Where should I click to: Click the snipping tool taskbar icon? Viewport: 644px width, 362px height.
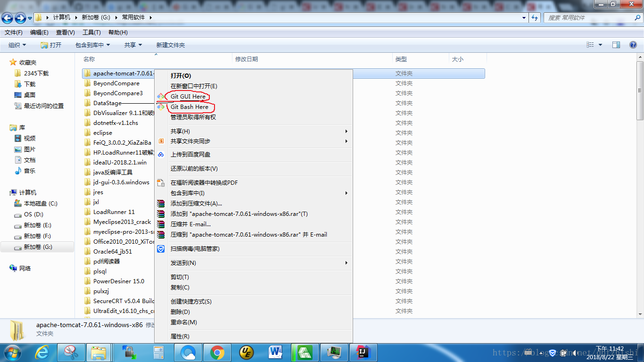71,352
